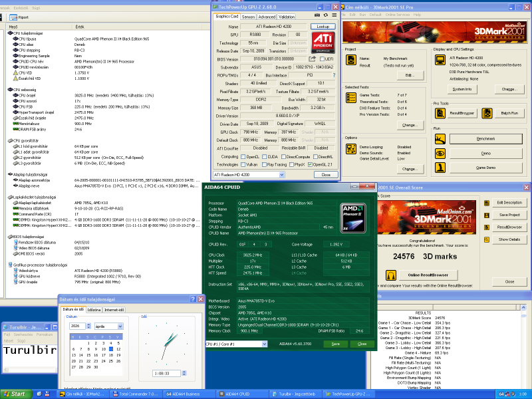
Task: Click the time input field showing 1:08:33
Action: click(162, 374)
